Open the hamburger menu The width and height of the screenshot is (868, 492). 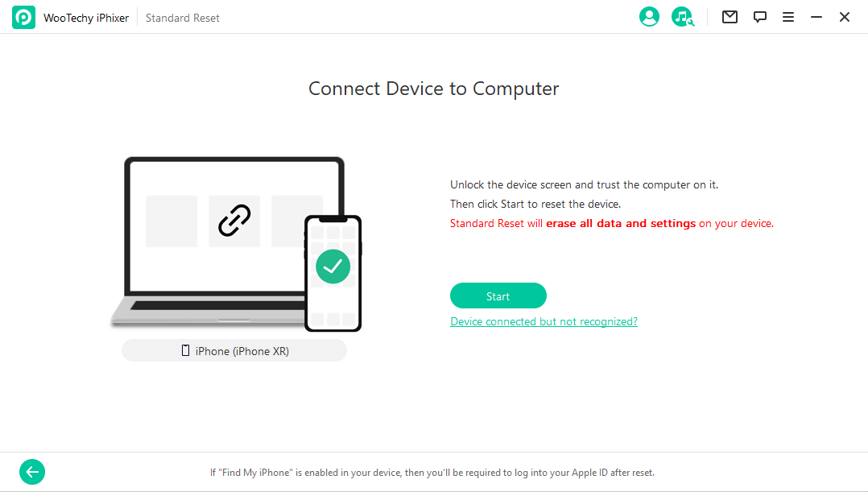tap(787, 17)
